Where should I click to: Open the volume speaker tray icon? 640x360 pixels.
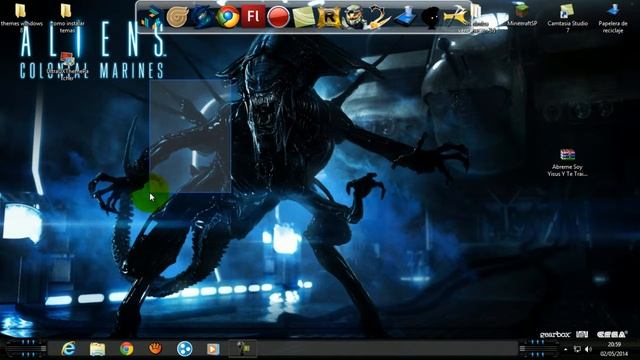tap(589, 349)
